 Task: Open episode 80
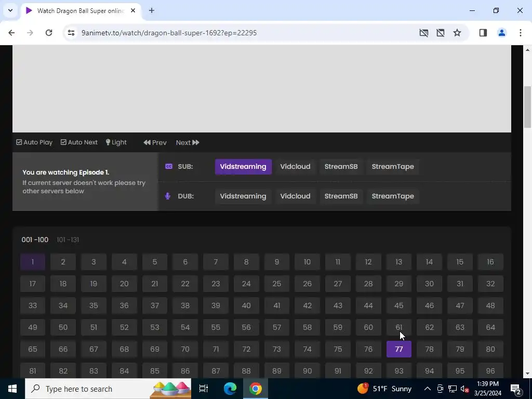coord(490,349)
